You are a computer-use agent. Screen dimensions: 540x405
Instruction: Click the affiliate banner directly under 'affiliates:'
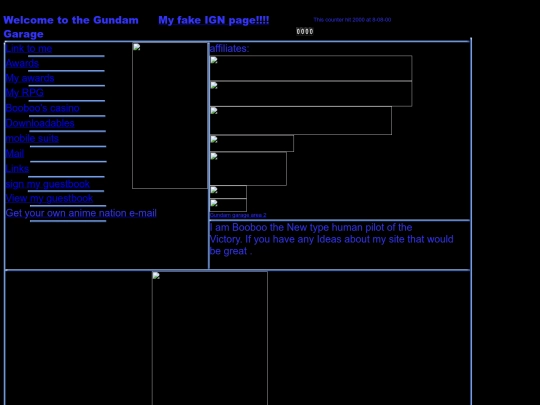tap(311, 68)
